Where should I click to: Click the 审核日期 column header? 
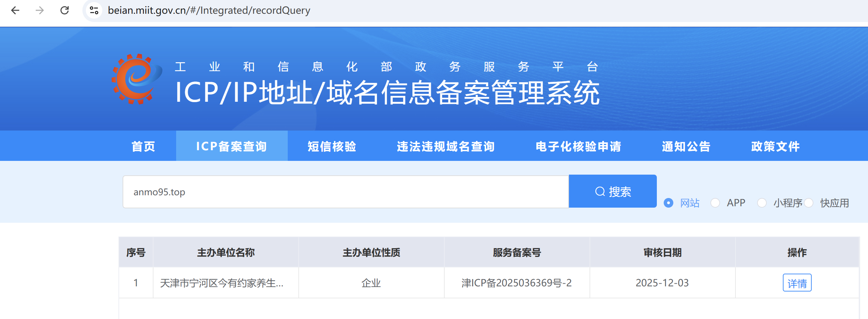coord(663,252)
